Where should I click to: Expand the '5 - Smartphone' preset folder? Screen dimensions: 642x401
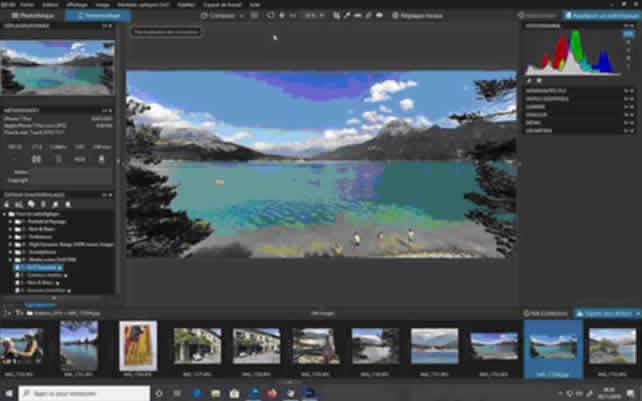[10, 252]
